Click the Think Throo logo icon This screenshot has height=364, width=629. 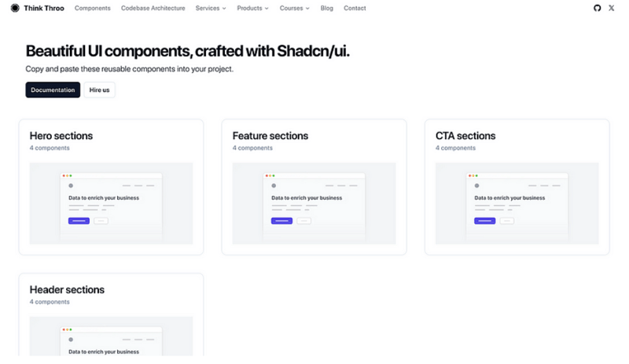tap(15, 8)
